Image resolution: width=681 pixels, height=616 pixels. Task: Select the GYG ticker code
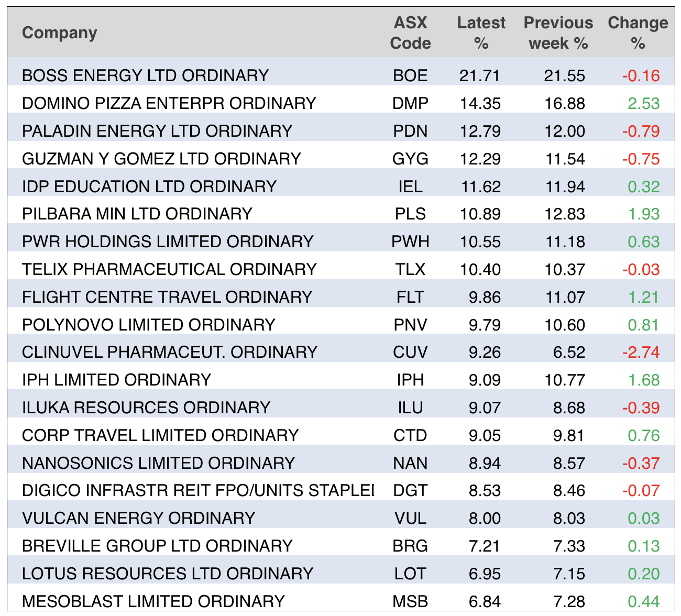point(410,159)
